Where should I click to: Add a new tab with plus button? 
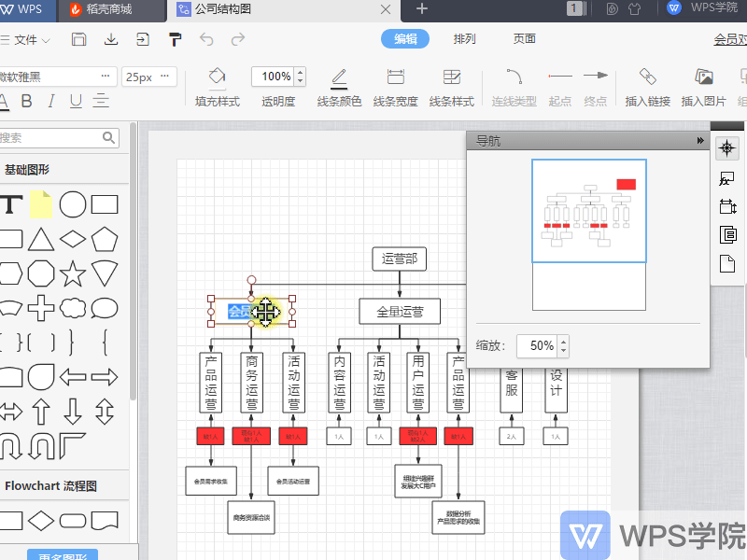pos(422,8)
